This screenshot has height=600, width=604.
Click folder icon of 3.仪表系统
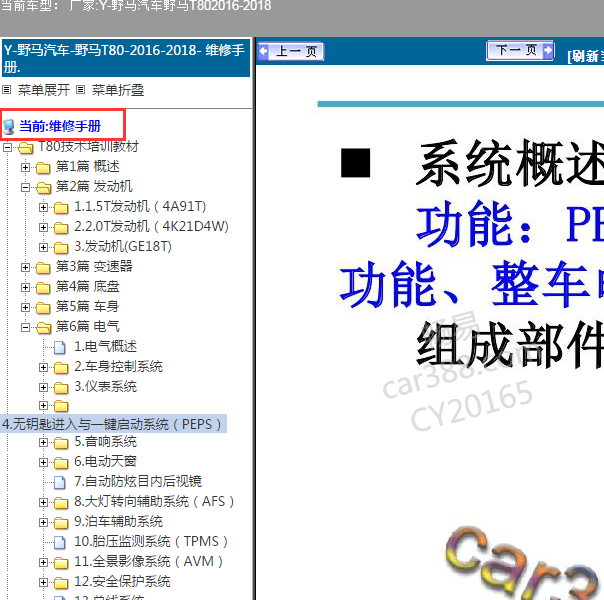pos(61,388)
